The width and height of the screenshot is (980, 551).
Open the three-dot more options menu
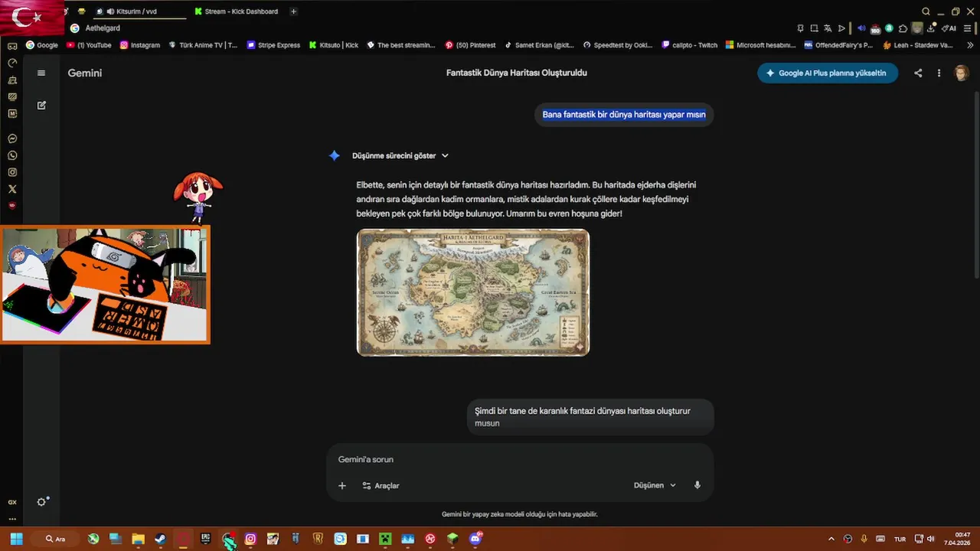pyautogui.click(x=939, y=73)
